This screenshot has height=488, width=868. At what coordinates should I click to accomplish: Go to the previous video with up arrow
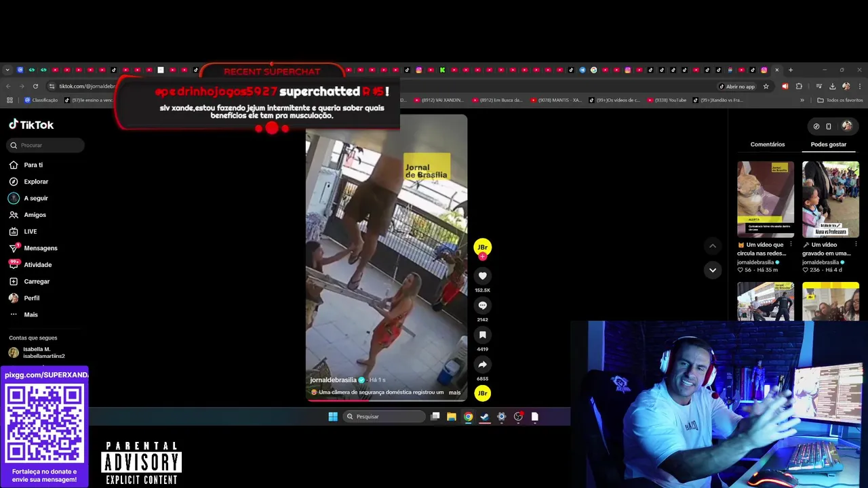click(x=712, y=246)
